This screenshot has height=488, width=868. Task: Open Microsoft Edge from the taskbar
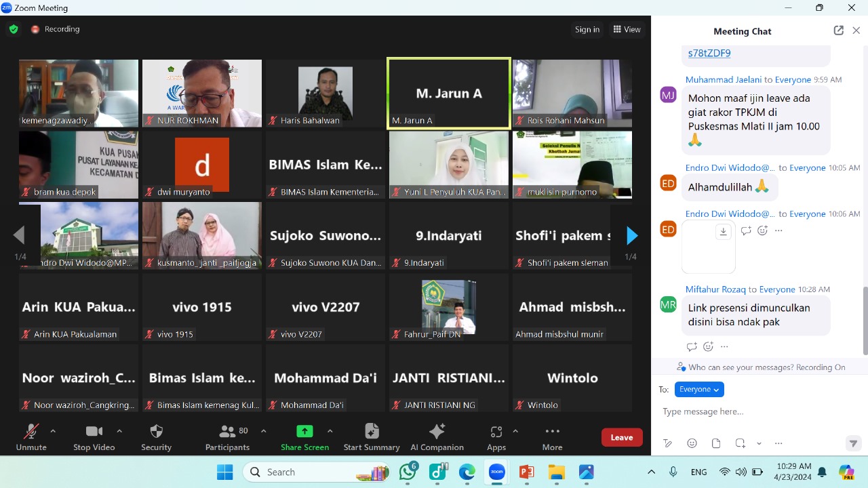click(467, 472)
